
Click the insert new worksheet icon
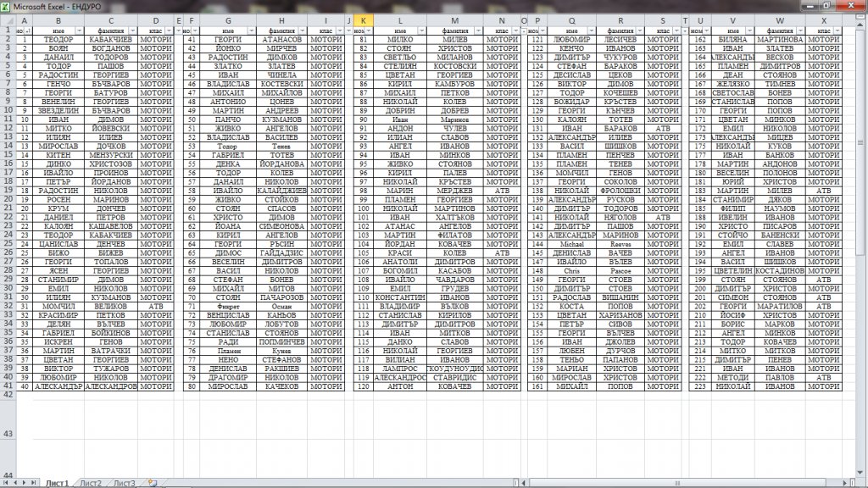coord(153,483)
